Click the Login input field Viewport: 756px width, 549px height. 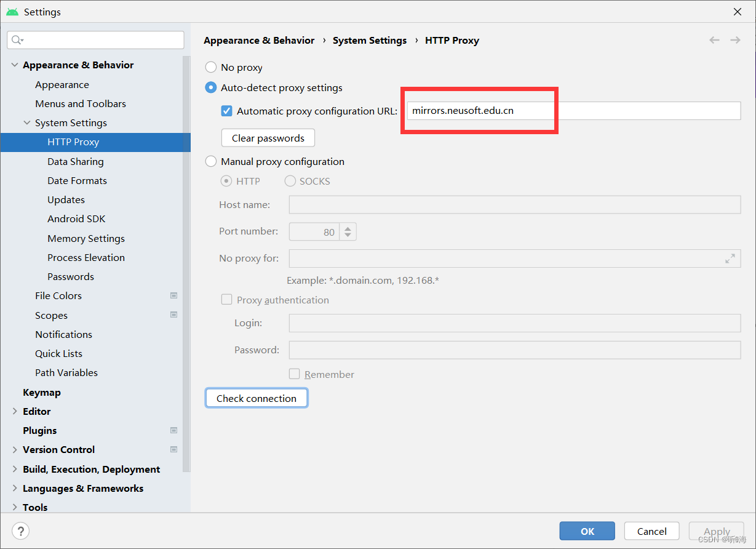[x=515, y=323]
